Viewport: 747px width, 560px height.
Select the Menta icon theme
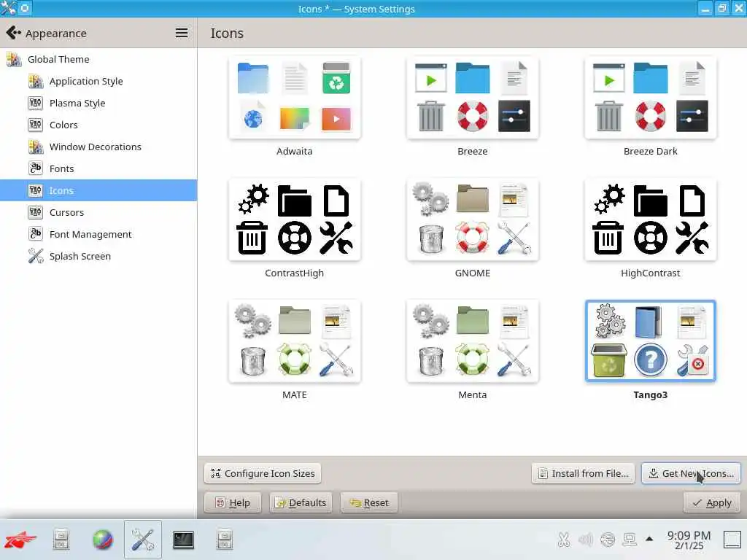click(473, 341)
